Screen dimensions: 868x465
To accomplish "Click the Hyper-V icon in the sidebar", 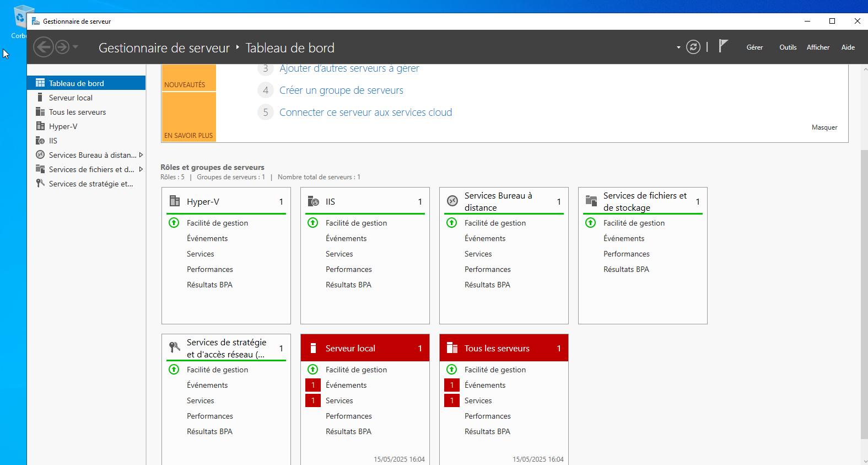I will [40, 126].
